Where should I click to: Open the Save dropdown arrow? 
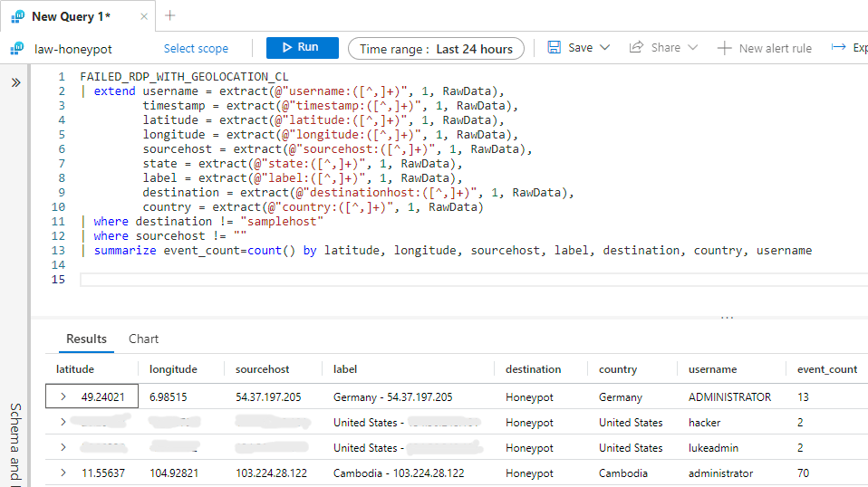(605, 47)
